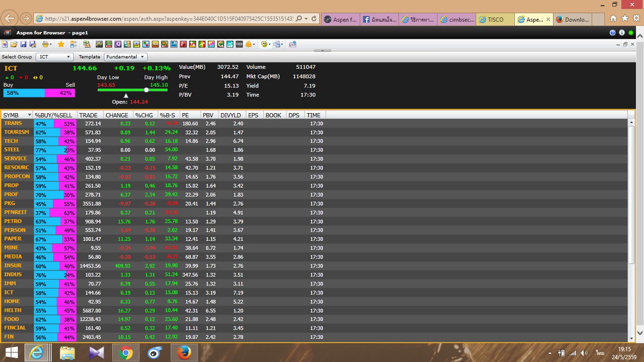644x362 pixels.
Task: Click the TICK toolbar icon
Action: (x=239, y=44)
